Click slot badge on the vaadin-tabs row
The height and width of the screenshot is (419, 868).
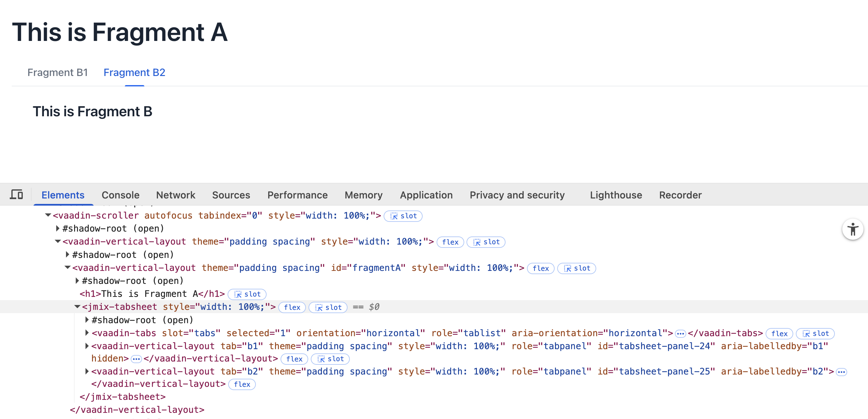pos(815,334)
